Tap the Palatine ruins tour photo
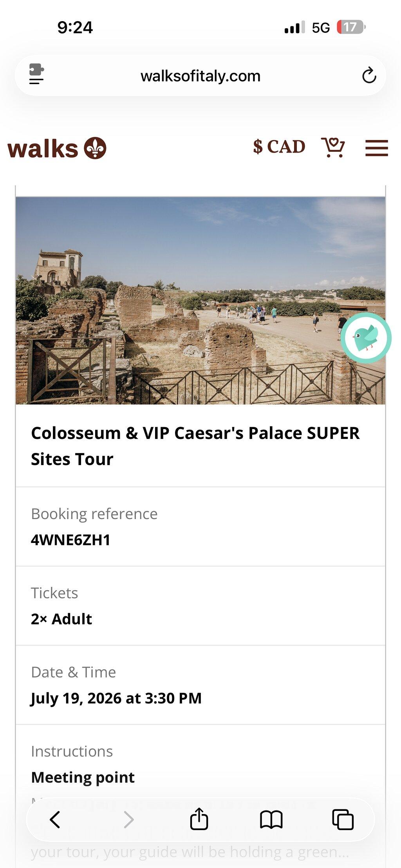This screenshot has height=868, width=401. pos(200,300)
